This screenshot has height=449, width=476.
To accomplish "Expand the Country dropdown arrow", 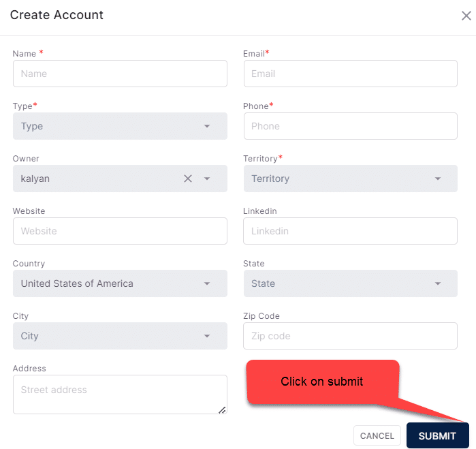I will pyautogui.click(x=207, y=283).
